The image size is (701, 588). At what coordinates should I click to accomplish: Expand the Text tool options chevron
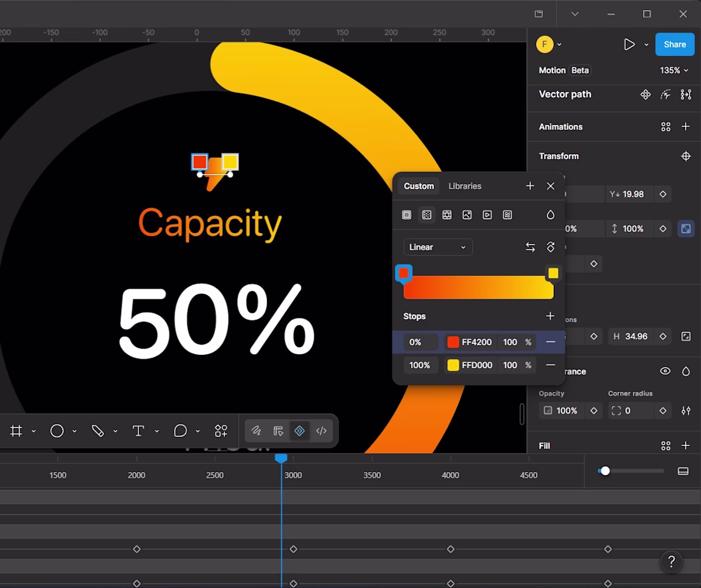pos(157,431)
